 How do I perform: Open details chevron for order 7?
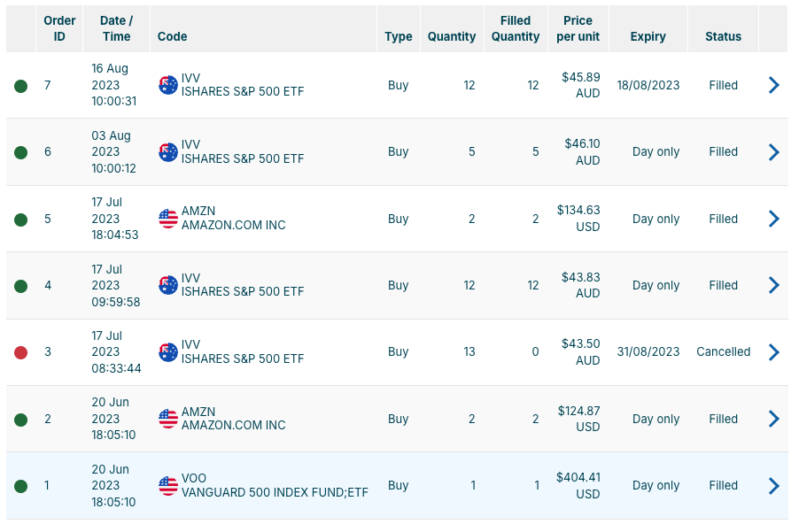pyautogui.click(x=774, y=85)
